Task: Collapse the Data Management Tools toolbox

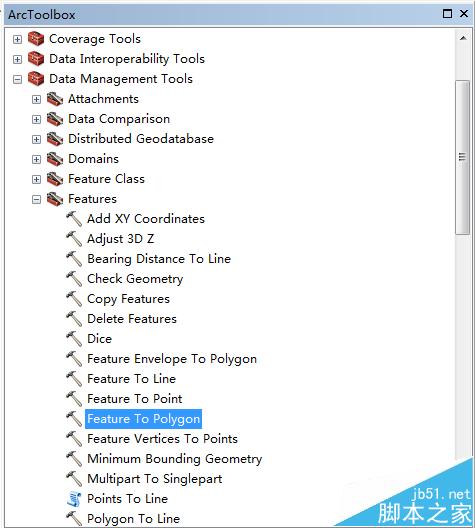Action: click(18, 79)
